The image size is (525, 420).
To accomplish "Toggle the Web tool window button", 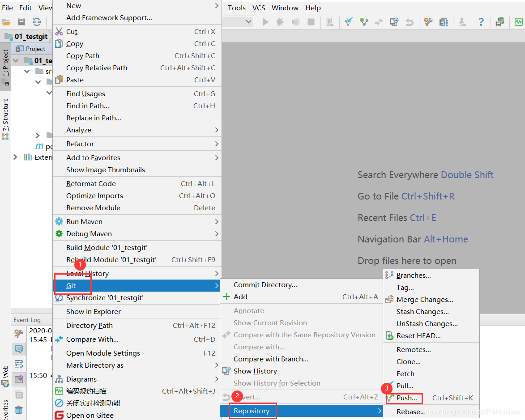I will [5, 376].
